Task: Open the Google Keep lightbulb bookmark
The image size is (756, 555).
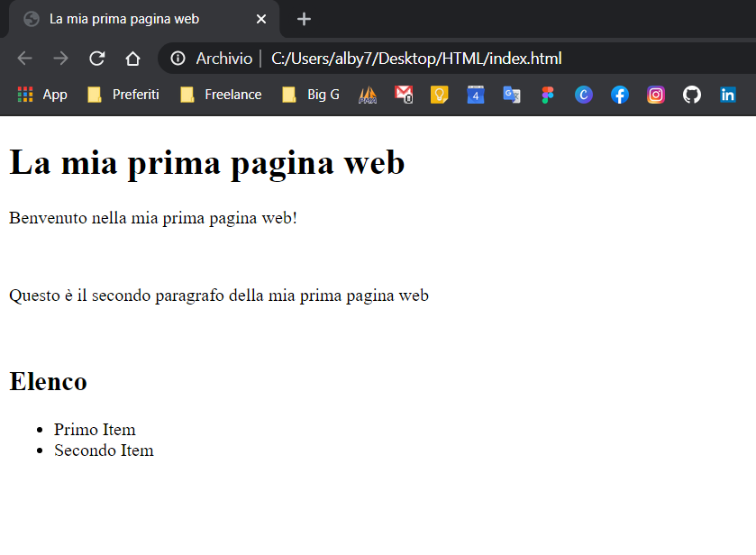Action: (439, 95)
